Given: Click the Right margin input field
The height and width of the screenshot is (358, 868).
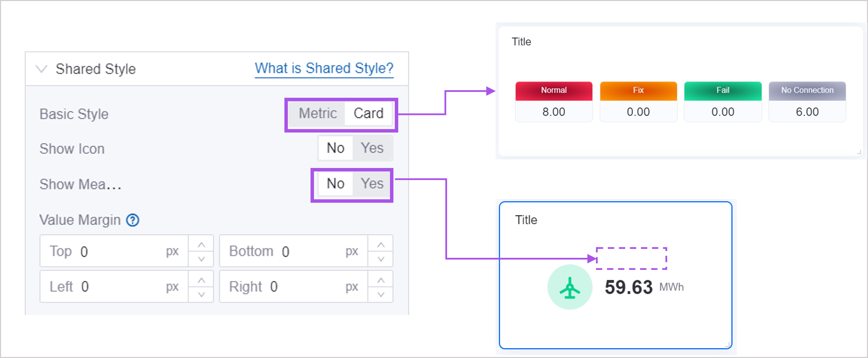Looking at the screenshot, I should [x=303, y=286].
